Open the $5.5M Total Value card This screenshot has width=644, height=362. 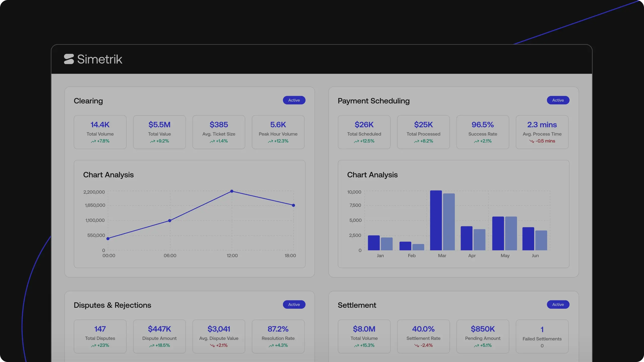tap(159, 132)
